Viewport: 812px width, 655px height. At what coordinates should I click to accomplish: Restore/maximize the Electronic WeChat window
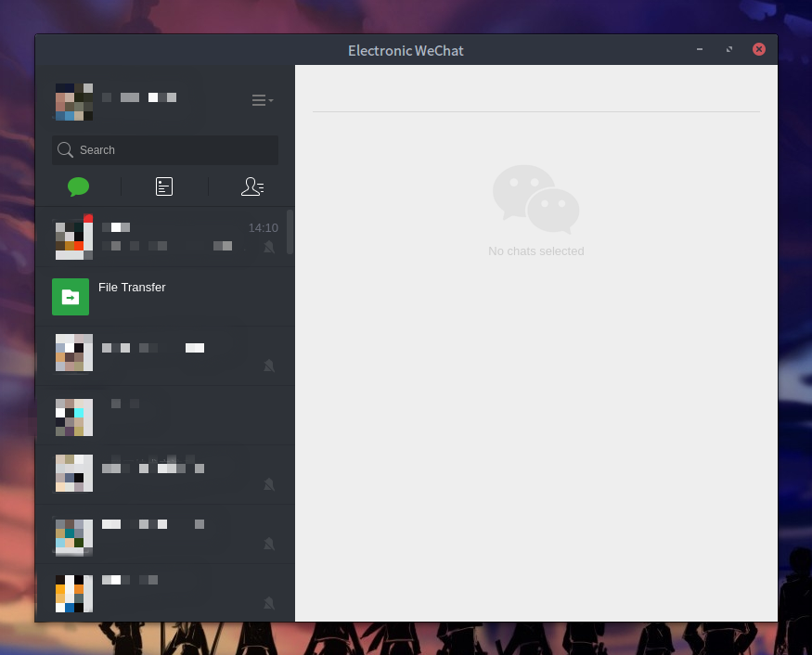pos(729,49)
